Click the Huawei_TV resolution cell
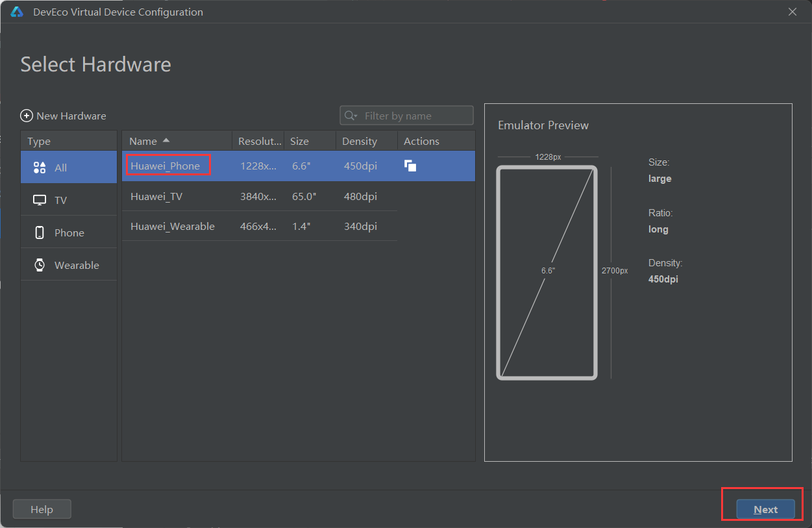 click(258, 196)
